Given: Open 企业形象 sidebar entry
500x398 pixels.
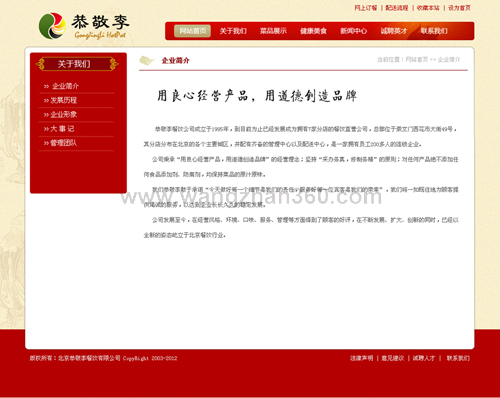Looking at the screenshot, I should tap(64, 115).
